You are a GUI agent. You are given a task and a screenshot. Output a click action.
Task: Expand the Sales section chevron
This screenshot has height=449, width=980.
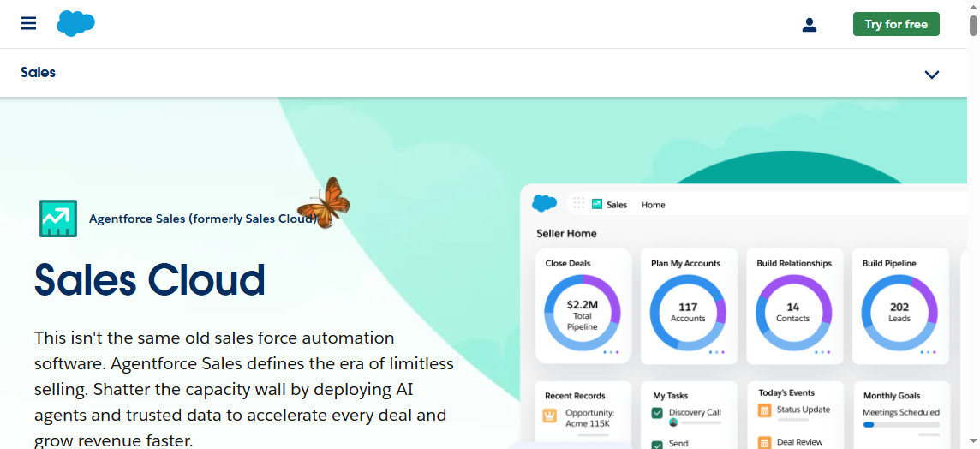point(931,75)
